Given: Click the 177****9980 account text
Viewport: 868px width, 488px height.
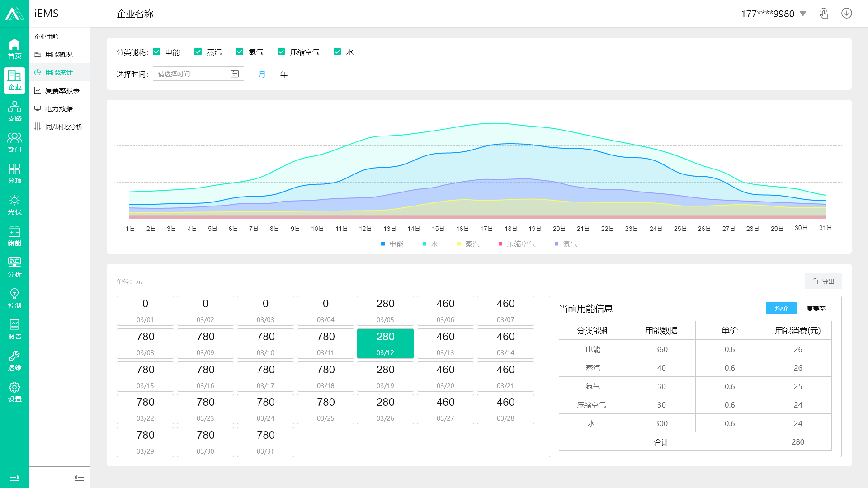Looking at the screenshot, I should coord(767,14).
